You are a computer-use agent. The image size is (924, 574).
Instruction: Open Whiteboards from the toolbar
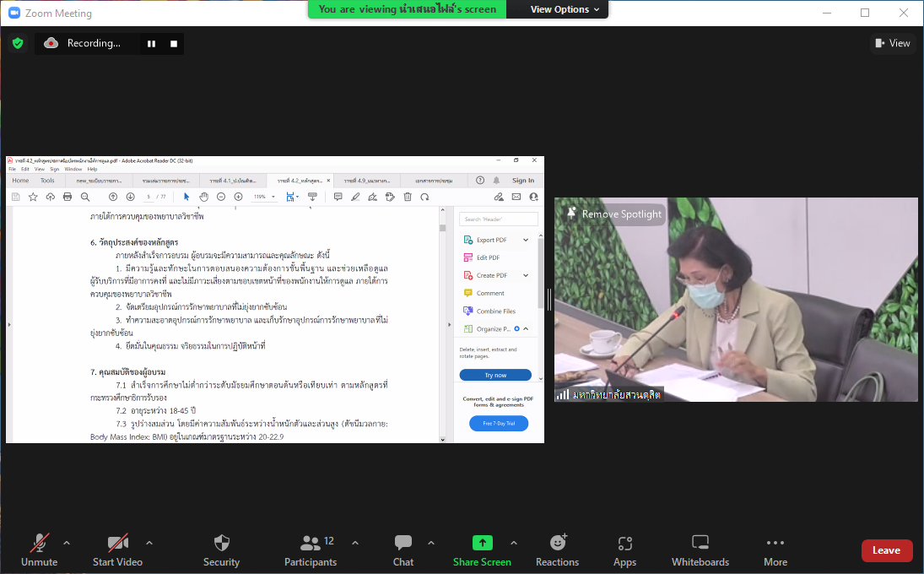click(x=700, y=543)
